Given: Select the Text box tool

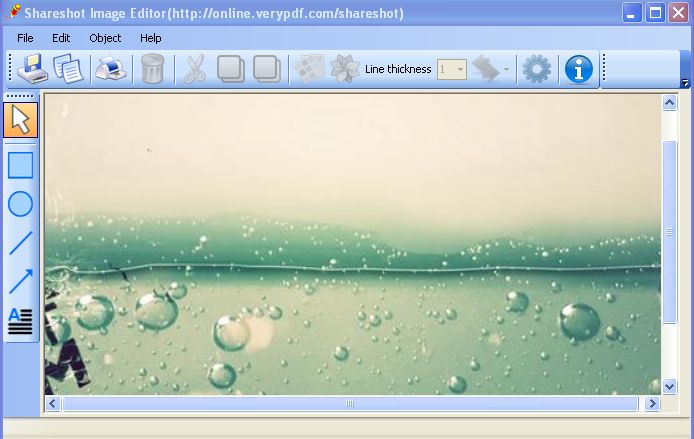Looking at the screenshot, I should (20, 321).
